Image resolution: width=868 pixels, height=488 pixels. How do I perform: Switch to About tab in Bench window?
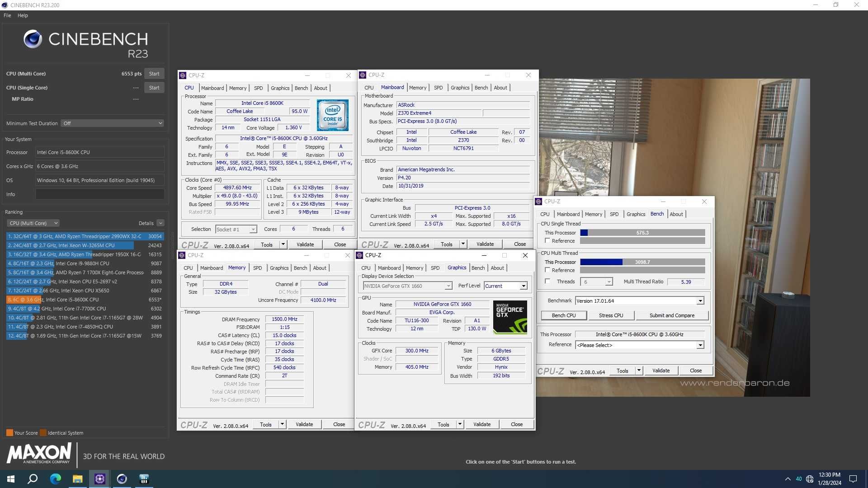(x=676, y=214)
